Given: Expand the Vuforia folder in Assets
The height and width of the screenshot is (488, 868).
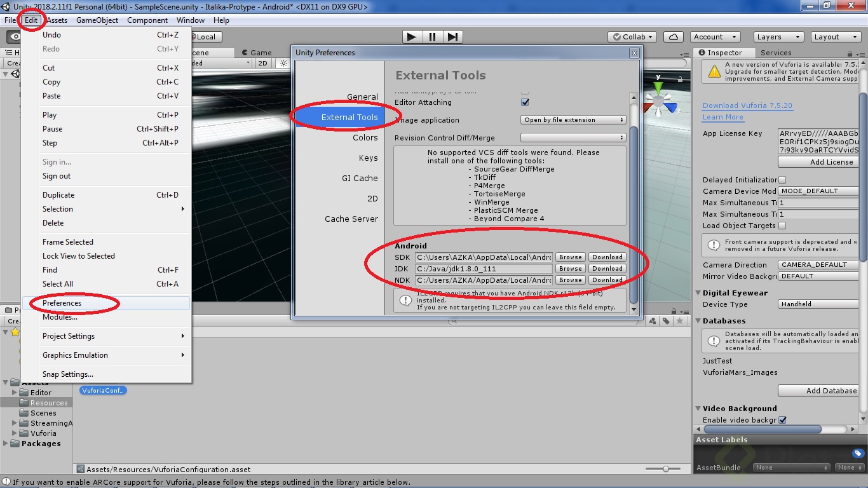Looking at the screenshot, I should [x=15, y=433].
